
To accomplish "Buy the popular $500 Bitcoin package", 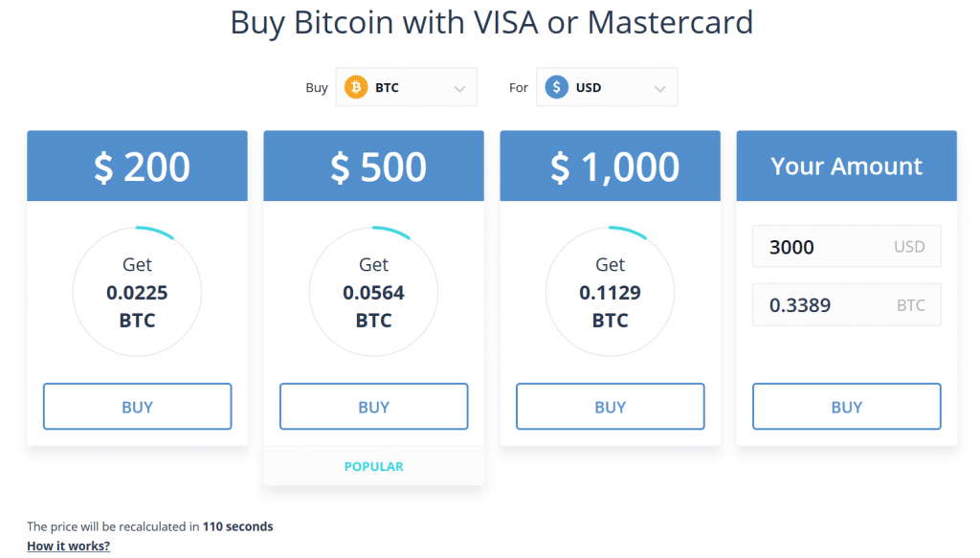I will pyautogui.click(x=374, y=407).
